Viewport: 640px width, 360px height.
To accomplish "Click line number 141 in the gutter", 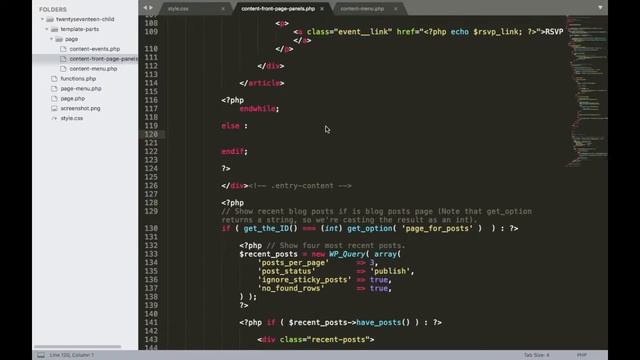I will click(151, 322).
